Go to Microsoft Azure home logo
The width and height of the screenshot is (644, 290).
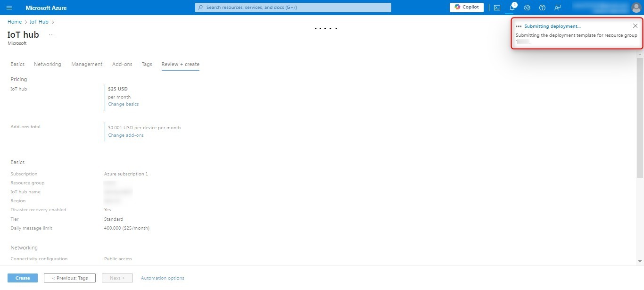point(46,8)
